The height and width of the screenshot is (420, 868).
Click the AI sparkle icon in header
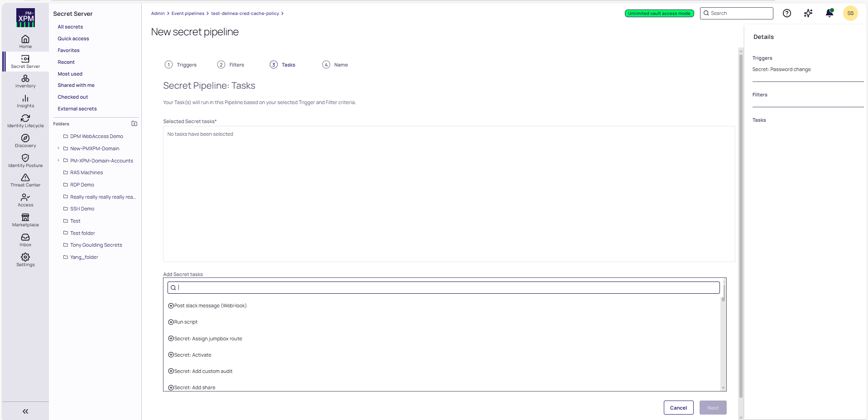pos(808,13)
